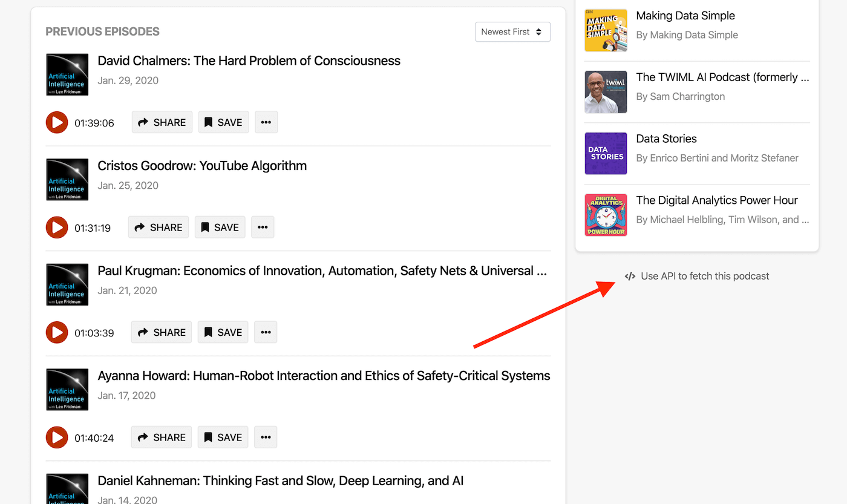Open Daniel Kahneman: Thinking Fast and Slow title
847x504 pixels.
[281, 481]
